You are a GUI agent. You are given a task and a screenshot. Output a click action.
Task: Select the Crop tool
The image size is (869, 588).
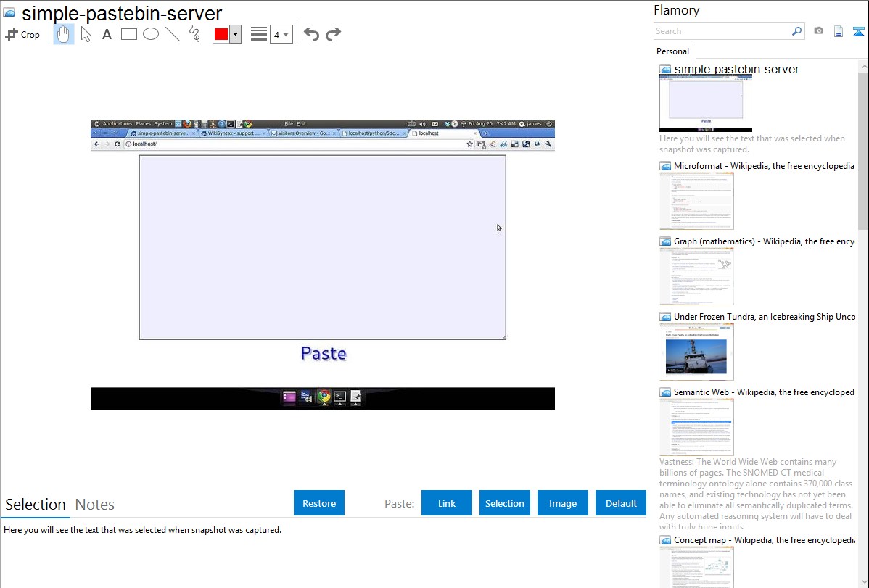[22, 34]
